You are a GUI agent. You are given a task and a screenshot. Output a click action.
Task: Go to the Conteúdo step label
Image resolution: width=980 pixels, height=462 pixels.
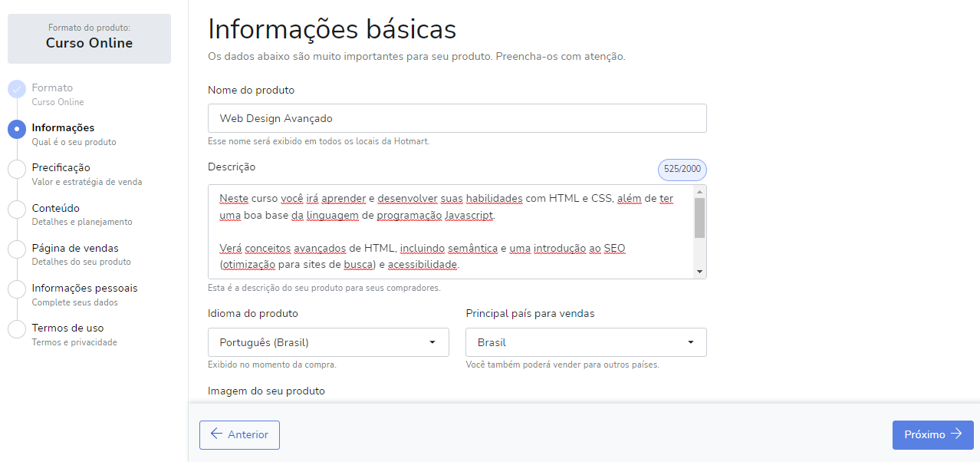(x=55, y=208)
